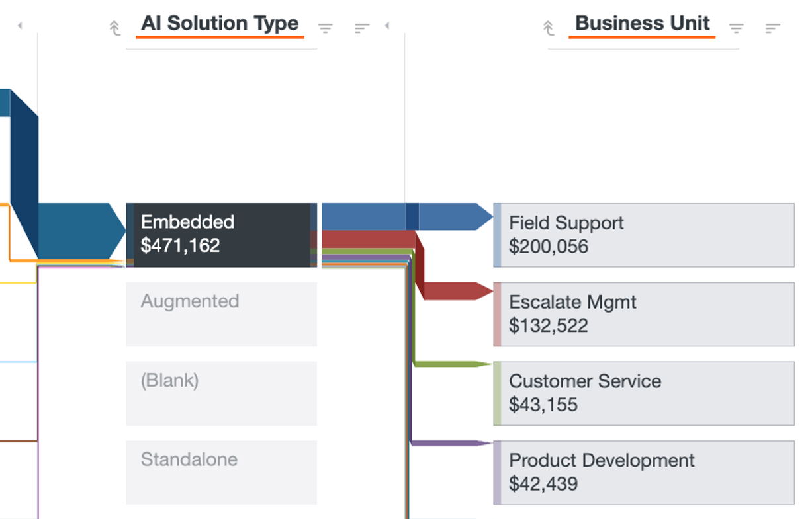This screenshot has width=812, height=519.
Task: Click the Product Development $42,439 node
Action: (x=643, y=472)
